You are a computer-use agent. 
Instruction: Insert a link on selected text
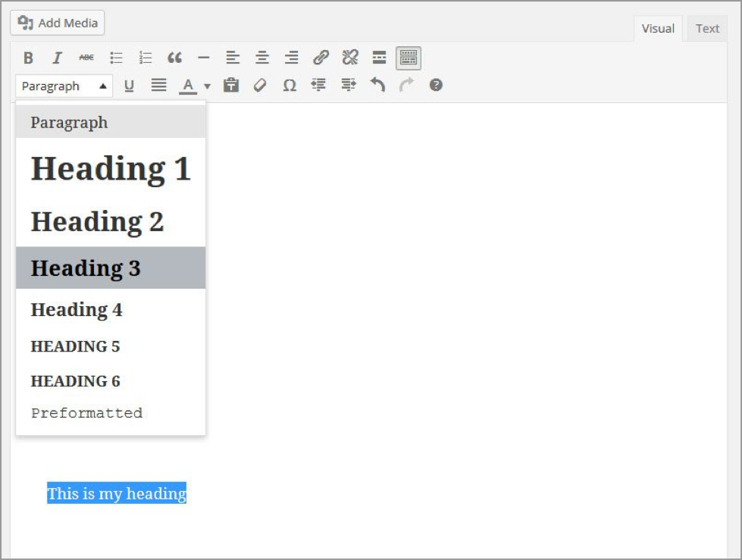pyautogui.click(x=319, y=57)
